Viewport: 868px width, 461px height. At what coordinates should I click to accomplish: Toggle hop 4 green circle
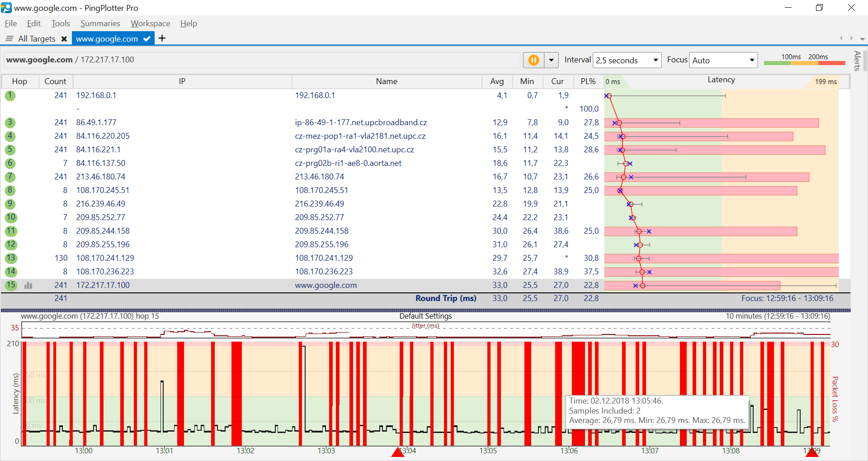tap(10, 136)
